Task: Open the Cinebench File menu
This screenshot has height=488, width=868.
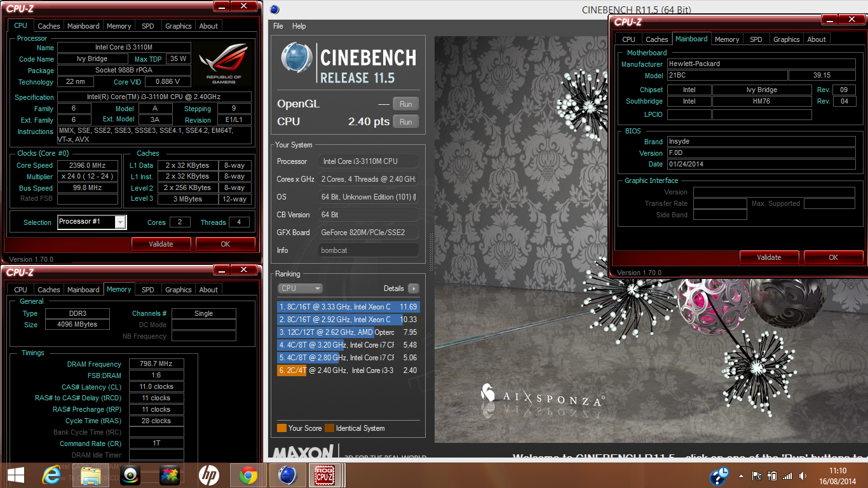Action: (278, 26)
